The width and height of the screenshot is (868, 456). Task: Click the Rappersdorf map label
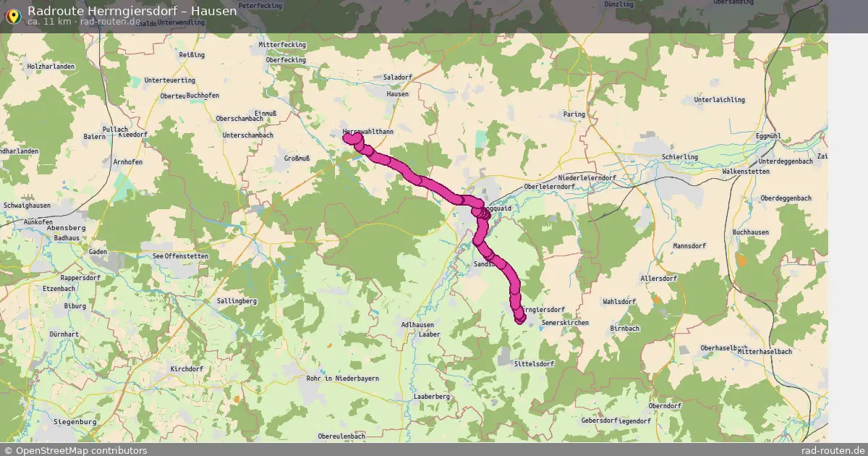80,277
